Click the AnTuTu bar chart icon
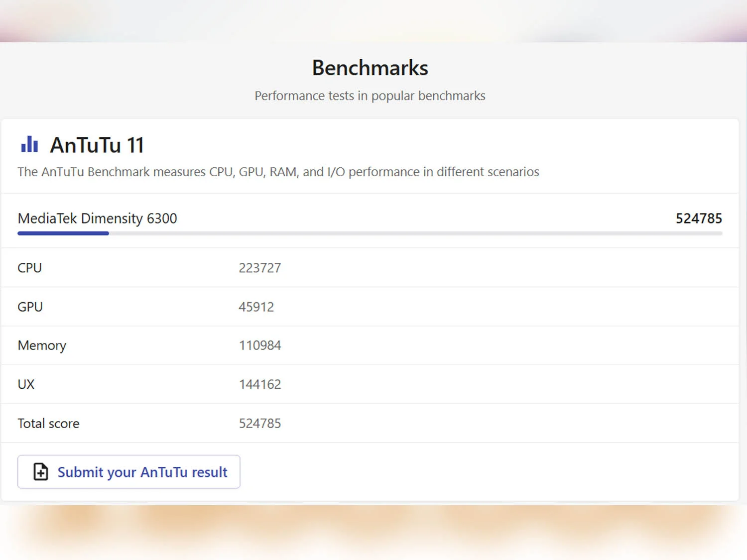The height and width of the screenshot is (560, 747). (x=29, y=144)
